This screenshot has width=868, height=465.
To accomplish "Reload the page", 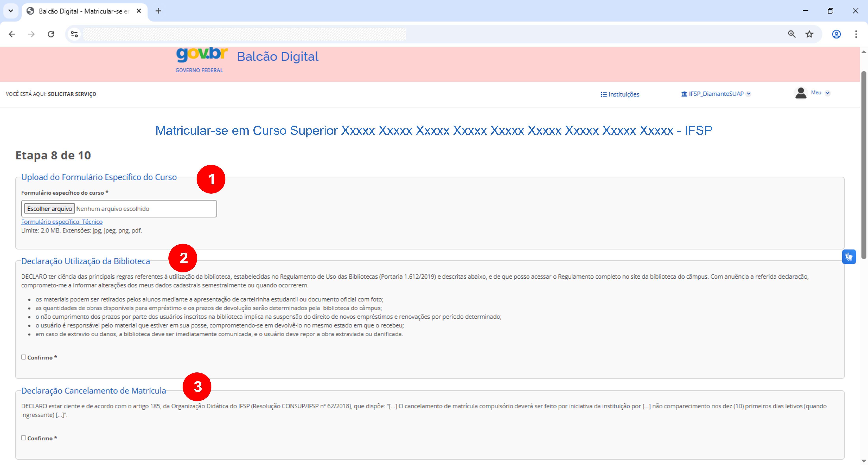I will 51,34.
